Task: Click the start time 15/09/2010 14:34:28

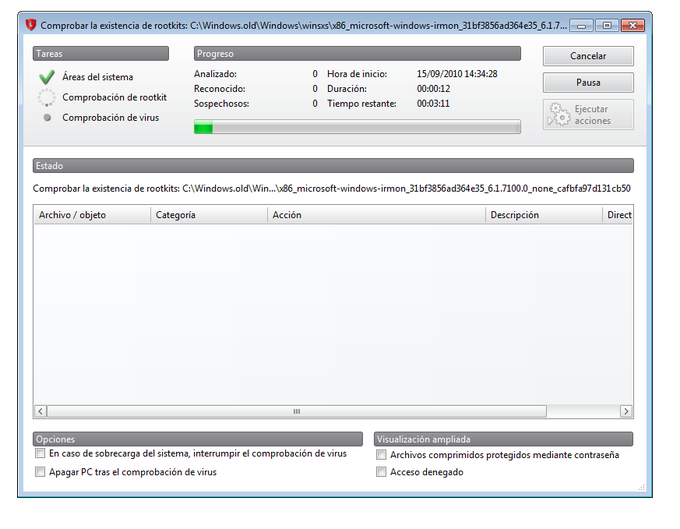Action: [457, 74]
